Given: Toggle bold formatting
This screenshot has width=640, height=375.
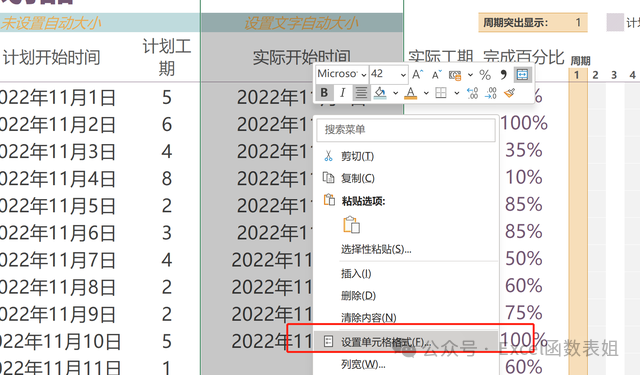Looking at the screenshot, I should [x=324, y=93].
